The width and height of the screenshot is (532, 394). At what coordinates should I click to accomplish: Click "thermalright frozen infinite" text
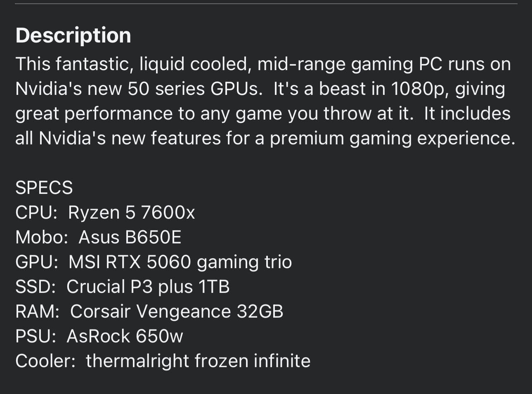pyautogui.click(x=198, y=361)
